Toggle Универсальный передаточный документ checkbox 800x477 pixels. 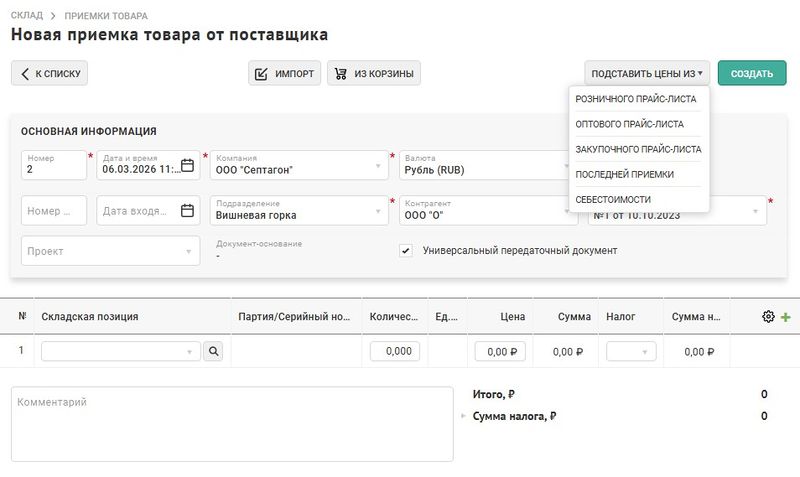click(x=406, y=250)
